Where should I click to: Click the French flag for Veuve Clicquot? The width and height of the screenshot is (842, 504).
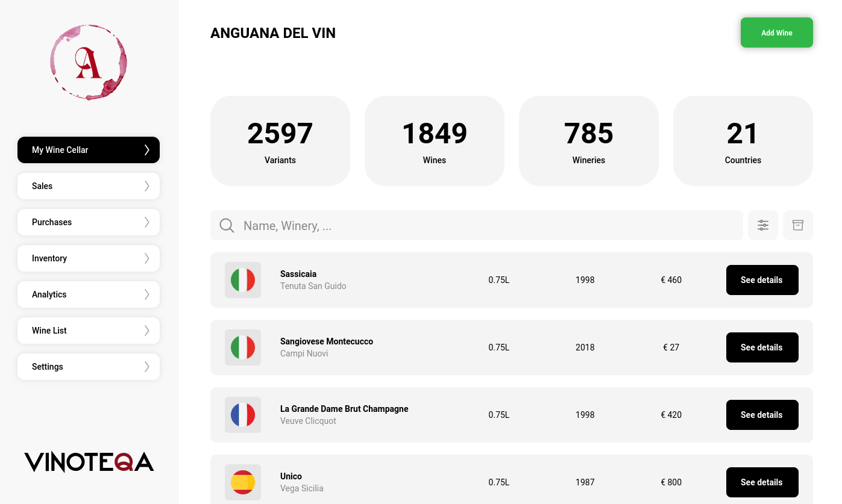(x=243, y=415)
